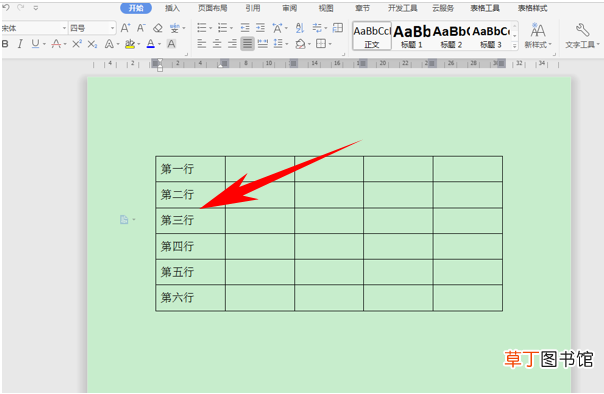Open the 表格样式 ribbon tab
Image resolution: width=604 pixels, height=394 pixels.
pos(532,8)
